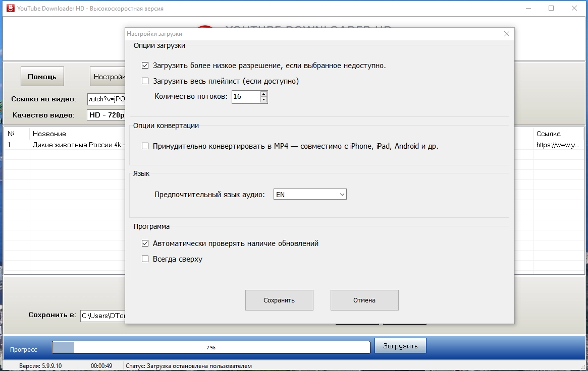This screenshot has width=588, height=371.
Task: Minimize the YouTube Downloader HD window
Action: 528,8
